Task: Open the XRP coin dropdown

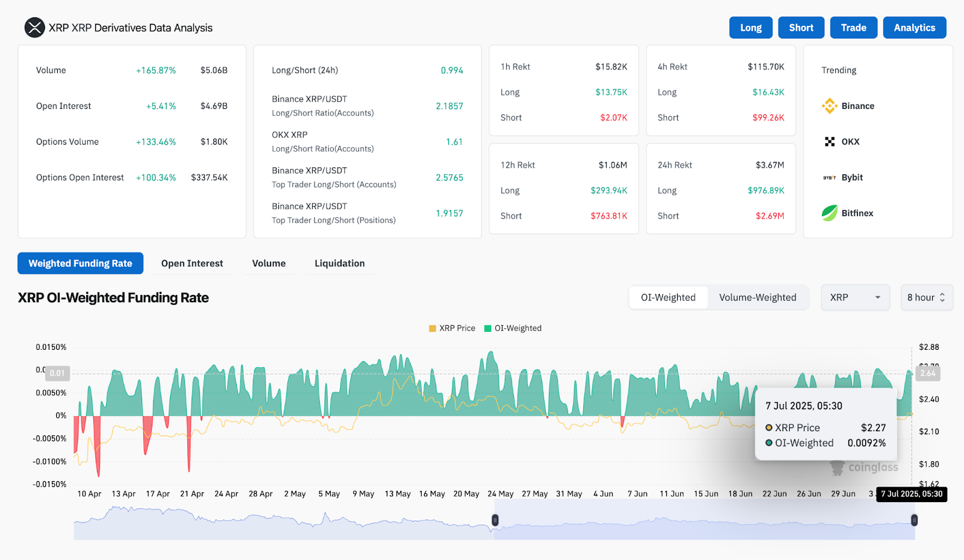Action: [855, 297]
